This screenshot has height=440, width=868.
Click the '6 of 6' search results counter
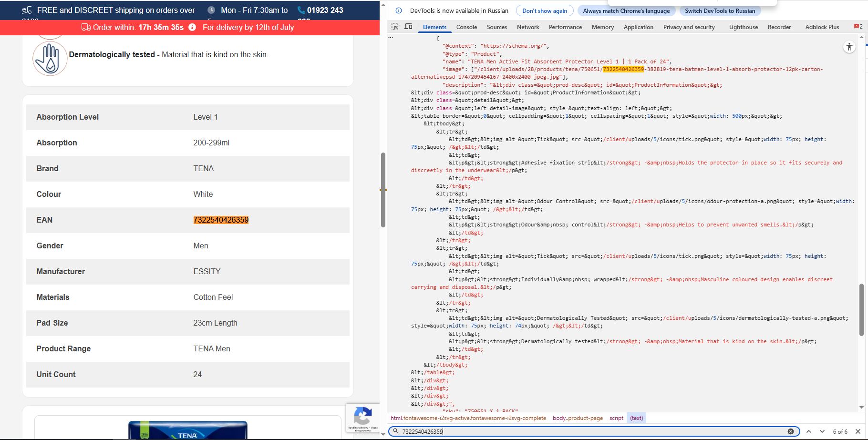pyautogui.click(x=840, y=431)
